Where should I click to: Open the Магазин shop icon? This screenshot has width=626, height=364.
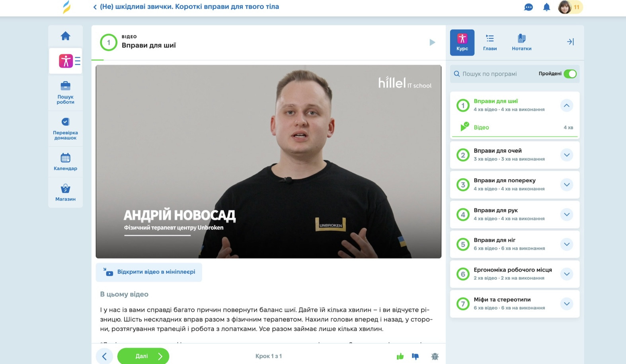coord(65,192)
